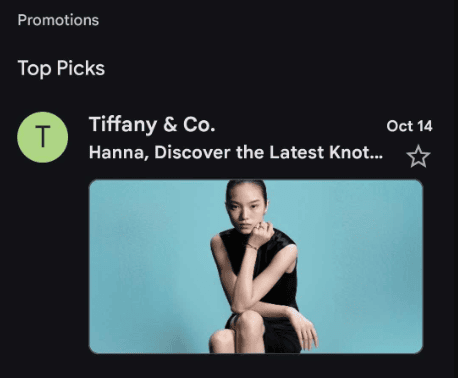This screenshot has height=378, width=458.
Task: Click the model's raised hand with rings
Action: [x=261, y=234]
